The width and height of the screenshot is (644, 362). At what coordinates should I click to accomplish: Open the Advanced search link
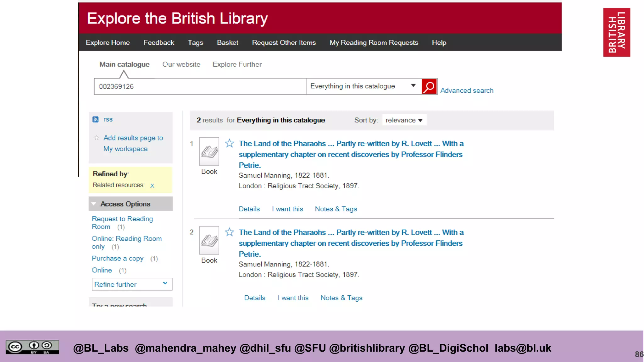pos(467,90)
